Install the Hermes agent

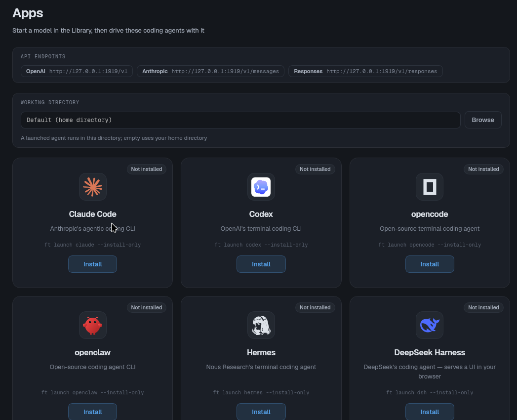point(261,412)
